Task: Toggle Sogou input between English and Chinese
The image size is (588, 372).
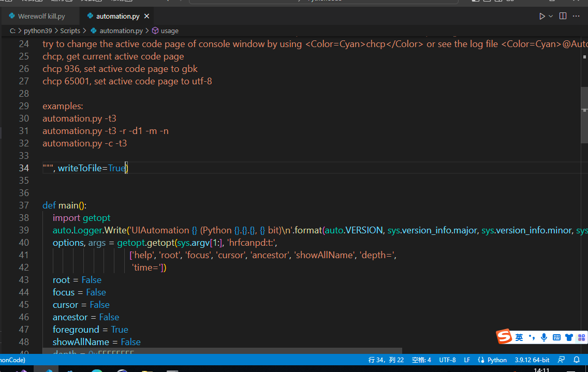Action: click(x=519, y=337)
